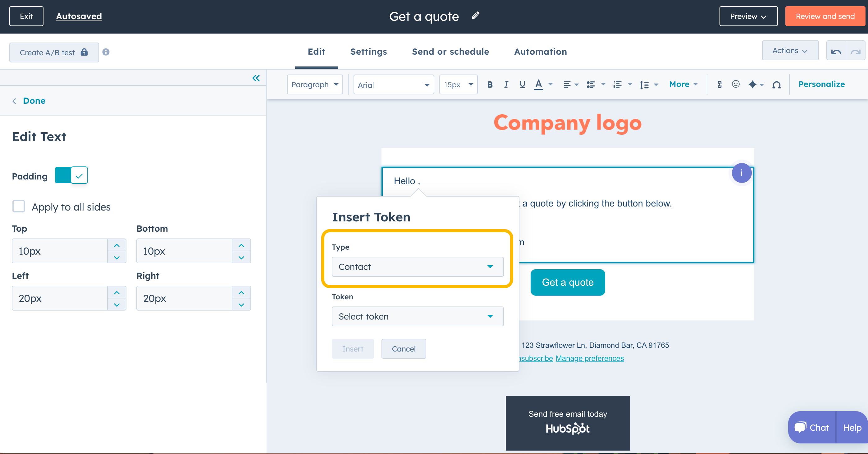Image resolution: width=868 pixels, height=454 pixels.
Task: Open the Arial font family dropdown
Action: click(393, 85)
